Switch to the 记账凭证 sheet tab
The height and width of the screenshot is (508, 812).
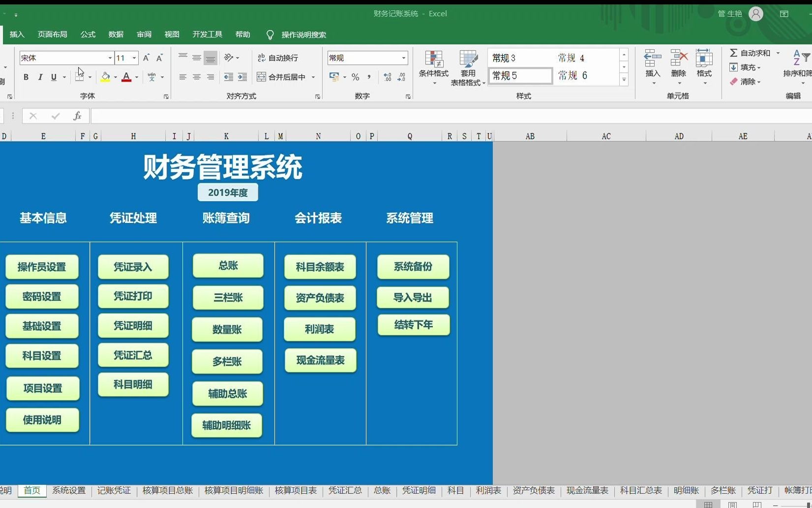pyautogui.click(x=114, y=490)
